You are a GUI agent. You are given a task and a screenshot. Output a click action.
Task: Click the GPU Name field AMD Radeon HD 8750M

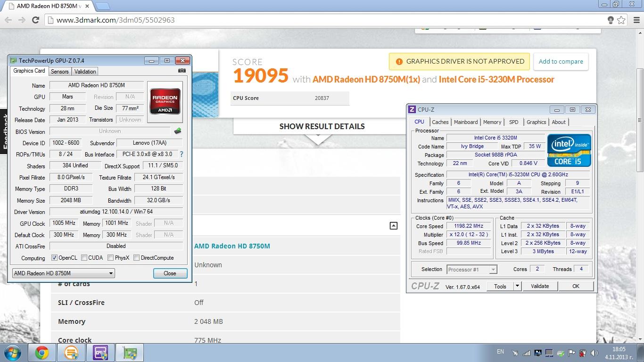pyautogui.click(x=97, y=85)
